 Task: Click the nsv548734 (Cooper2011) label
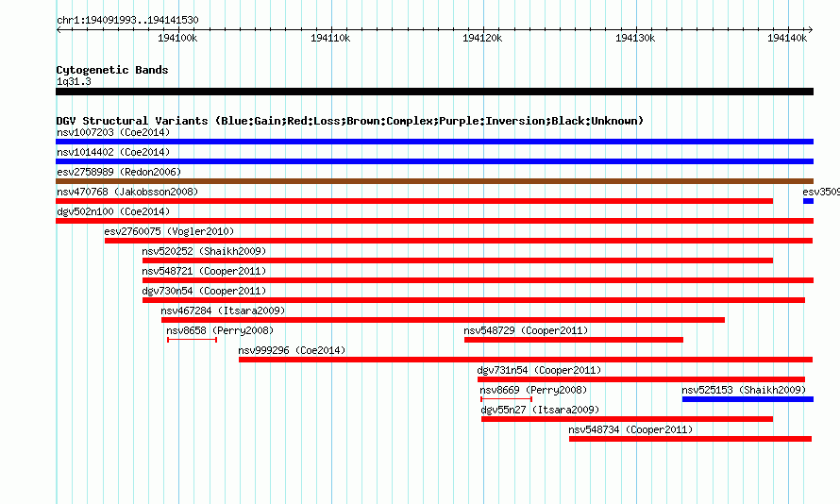pos(631,429)
